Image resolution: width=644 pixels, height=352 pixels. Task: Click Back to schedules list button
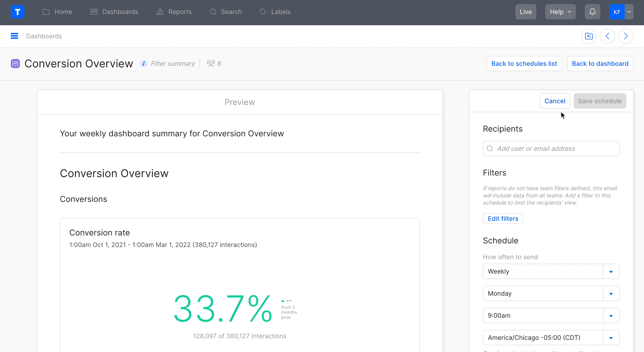524,64
